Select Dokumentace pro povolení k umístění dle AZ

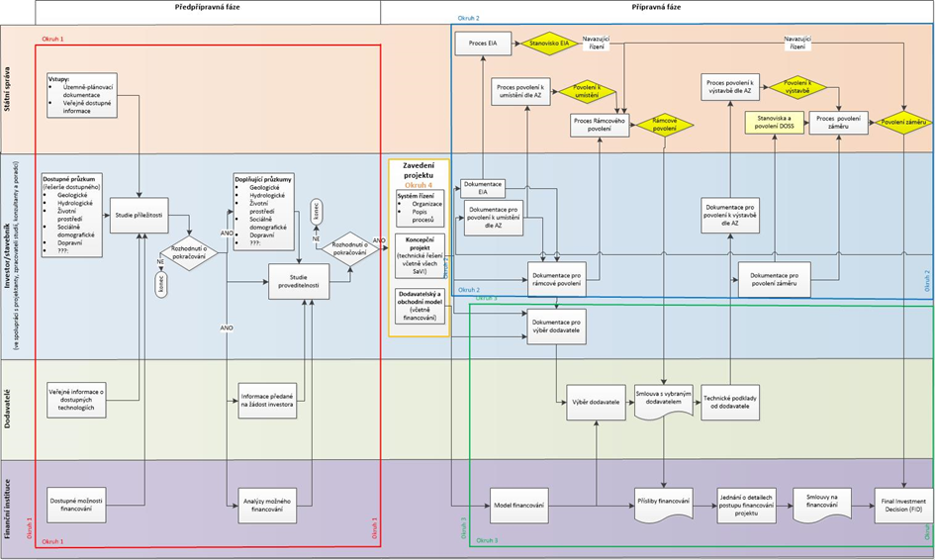[493, 218]
